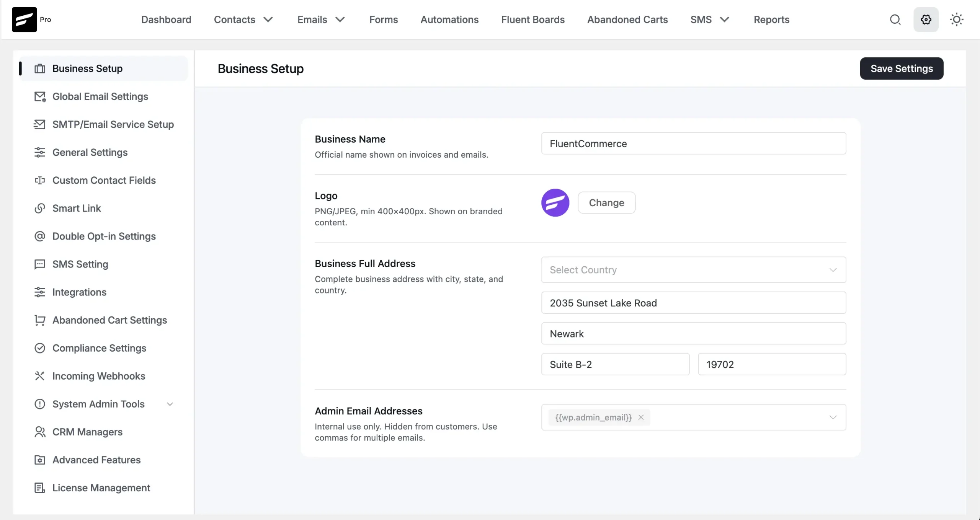Image resolution: width=980 pixels, height=520 pixels.
Task: Open the Contacts menu
Action: tap(243, 20)
